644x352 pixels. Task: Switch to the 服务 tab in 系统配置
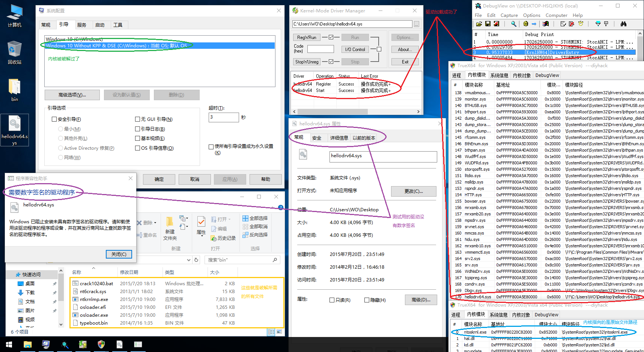coord(81,25)
